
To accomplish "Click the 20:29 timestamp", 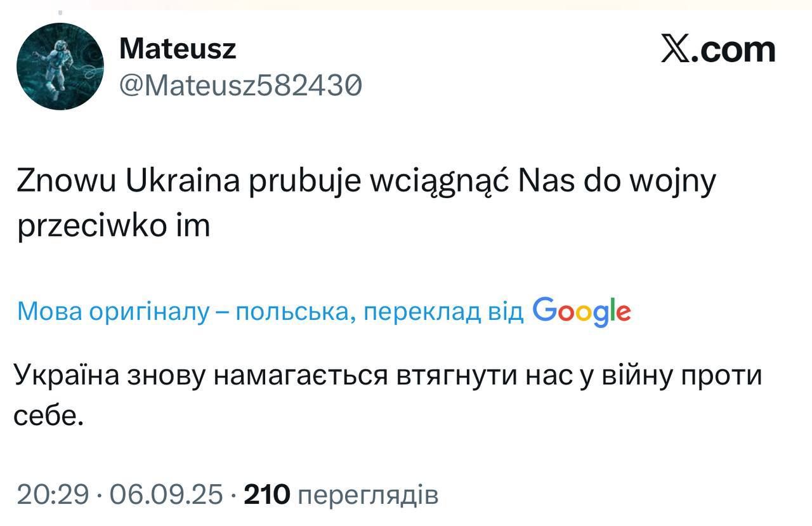I will pyautogui.click(x=53, y=494).
